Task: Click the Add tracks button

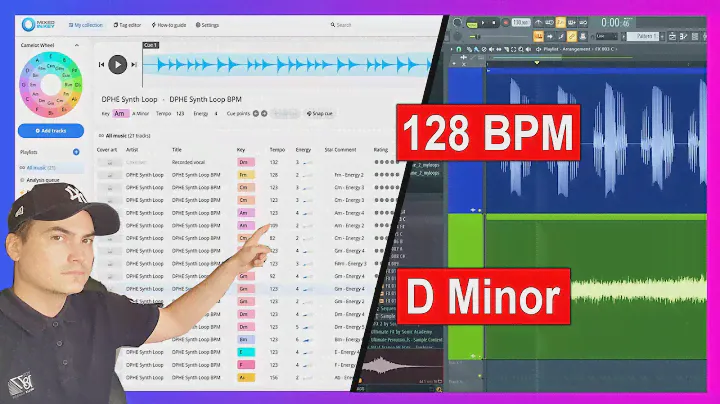Action: (x=50, y=131)
